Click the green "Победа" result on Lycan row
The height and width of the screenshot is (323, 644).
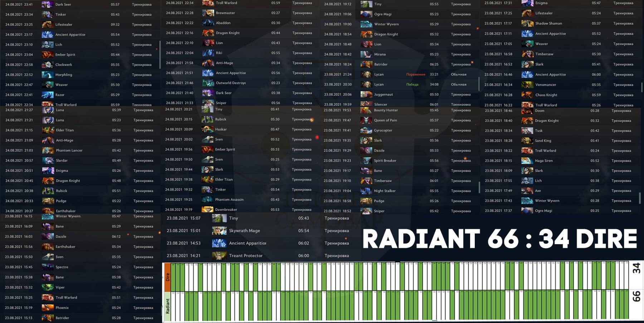click(x=412, y=85)
